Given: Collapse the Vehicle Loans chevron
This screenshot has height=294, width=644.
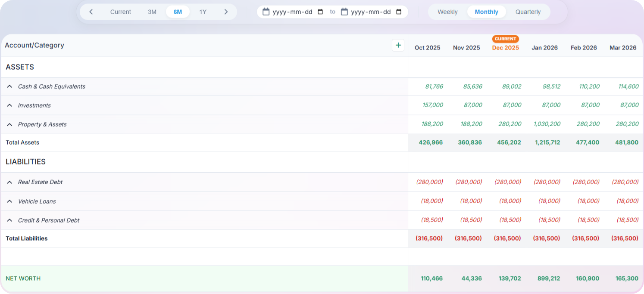Looking at the screenshot, I should pyautogui.click(x=9, y=201).
